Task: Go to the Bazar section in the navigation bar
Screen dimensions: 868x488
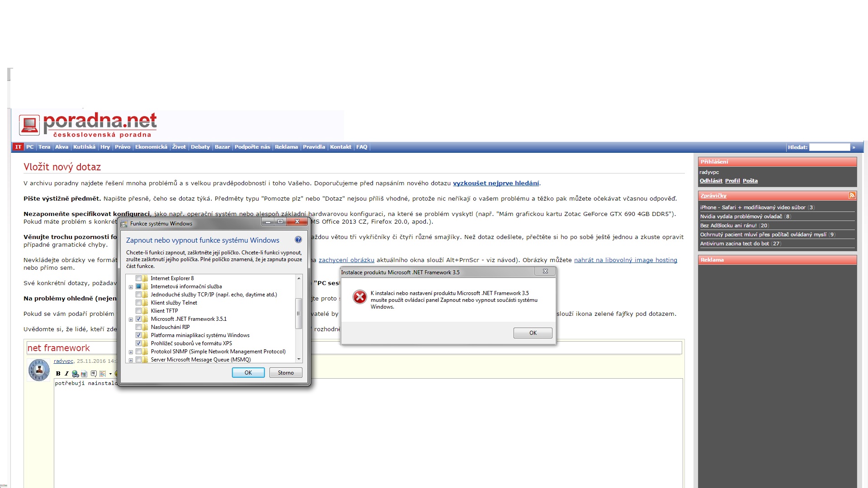Action: (x=222, y=147)
